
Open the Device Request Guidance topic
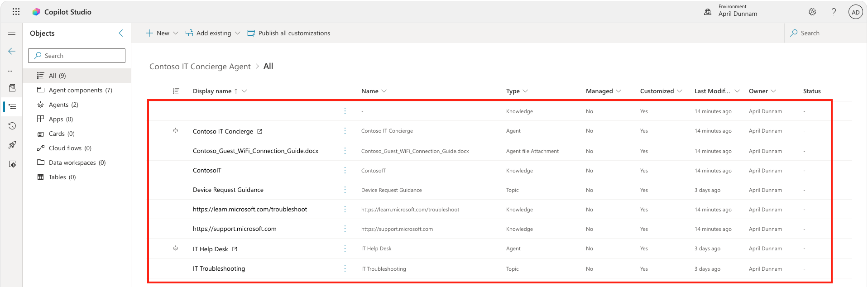point(228,190)
